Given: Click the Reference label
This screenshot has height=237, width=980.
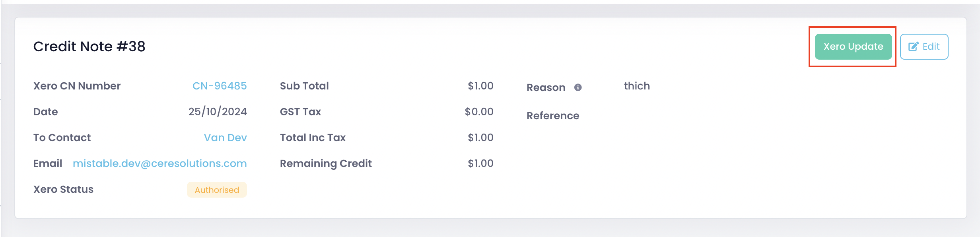Looking at the screenshot, I should 553,116.
